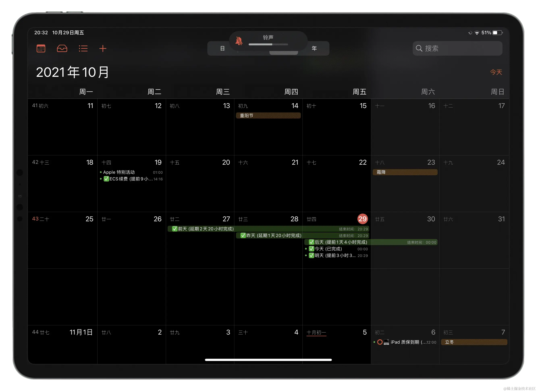The image size is (537, 392).
Task: Tap the home indicator bar
Action: click(268, 360)
